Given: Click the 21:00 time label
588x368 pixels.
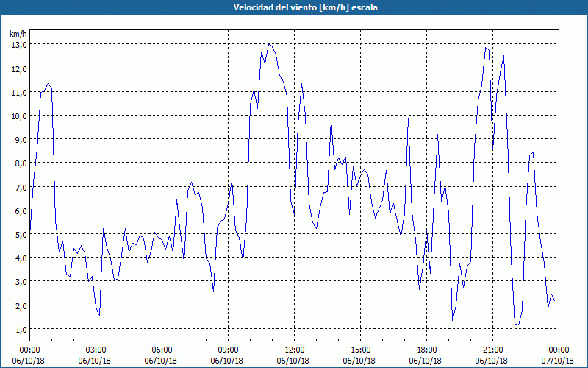Looking at the screenshot, I should point(492,350).
